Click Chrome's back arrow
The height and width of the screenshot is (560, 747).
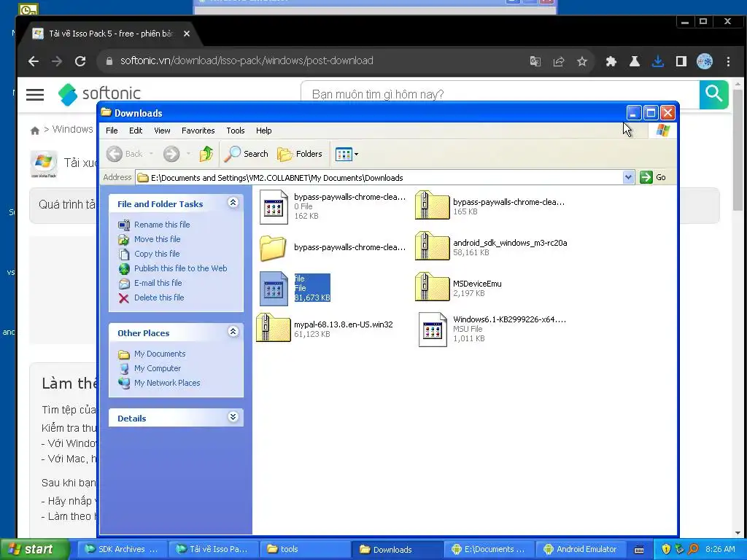(x=34, y=61)
